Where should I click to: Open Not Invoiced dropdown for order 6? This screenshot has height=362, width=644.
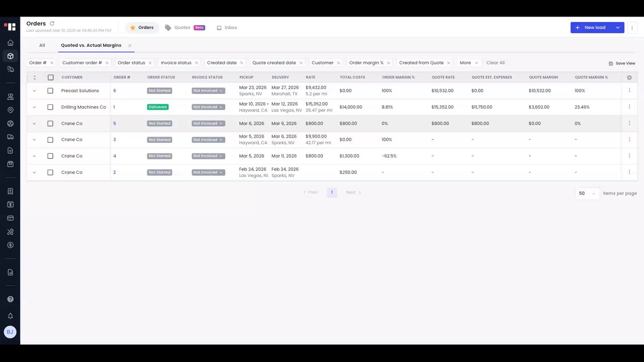[x=208, y=91]
